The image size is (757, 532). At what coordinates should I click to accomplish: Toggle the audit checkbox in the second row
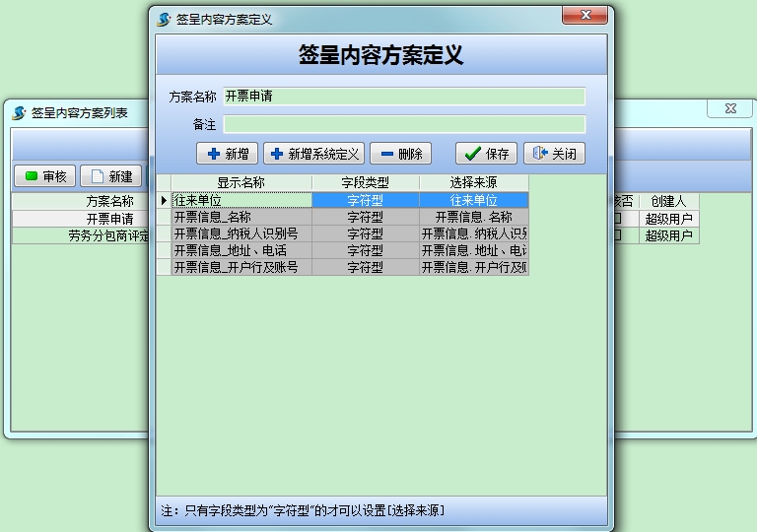tap(618, 235)
